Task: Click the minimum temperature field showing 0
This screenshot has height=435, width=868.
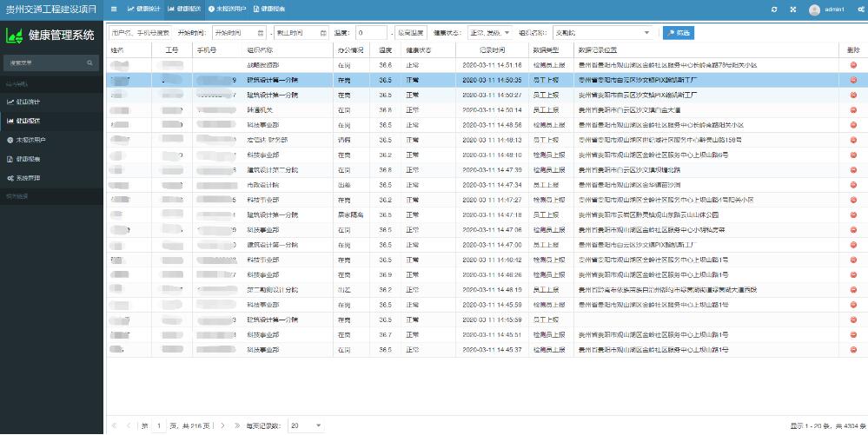Action: click(372, 33)
